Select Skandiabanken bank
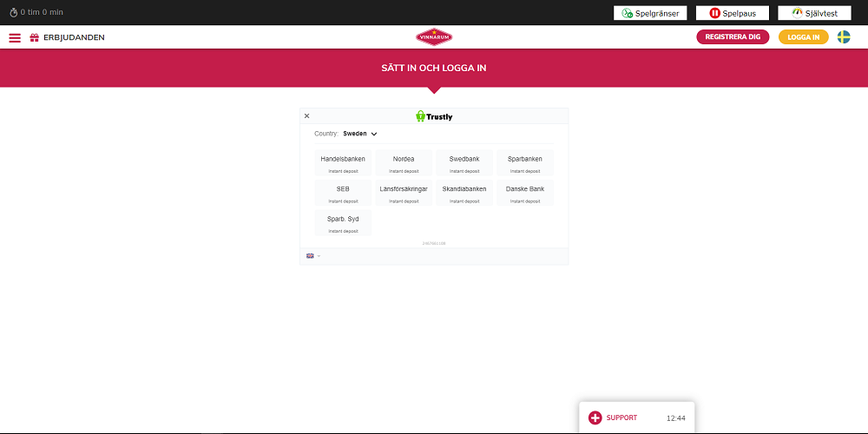Image resolution: width=868 pixels, height=434 pixels. [464, 193]
